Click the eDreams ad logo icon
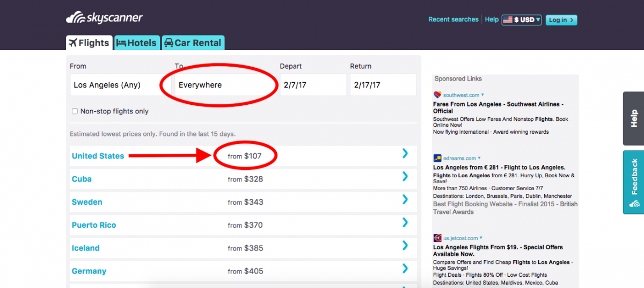The image size is (644, 288). coord(437,159)
